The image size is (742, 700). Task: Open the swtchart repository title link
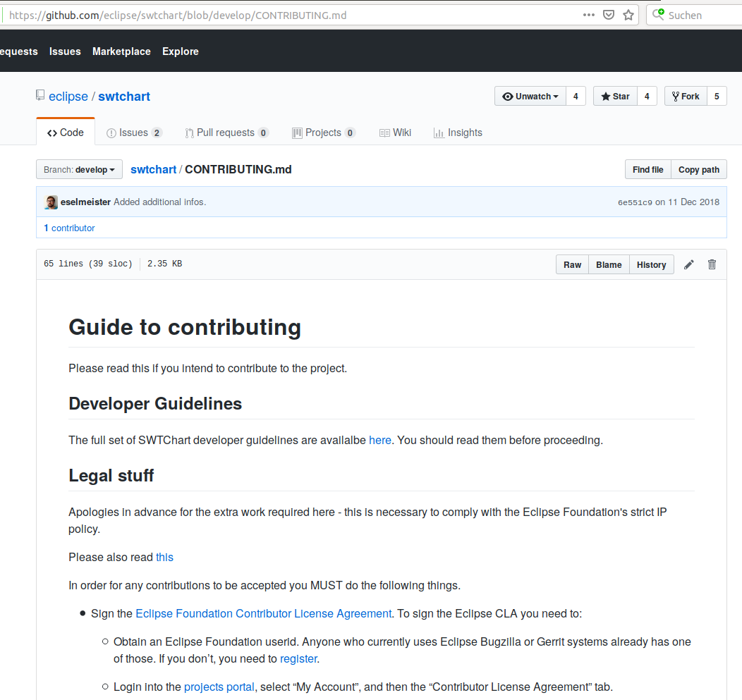tap(124, 96)
